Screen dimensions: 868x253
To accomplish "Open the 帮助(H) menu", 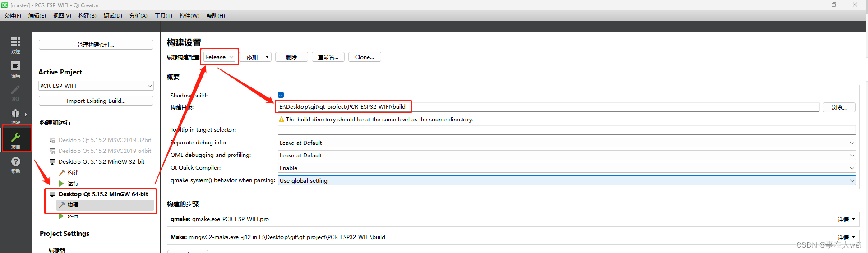I will 216,16.
